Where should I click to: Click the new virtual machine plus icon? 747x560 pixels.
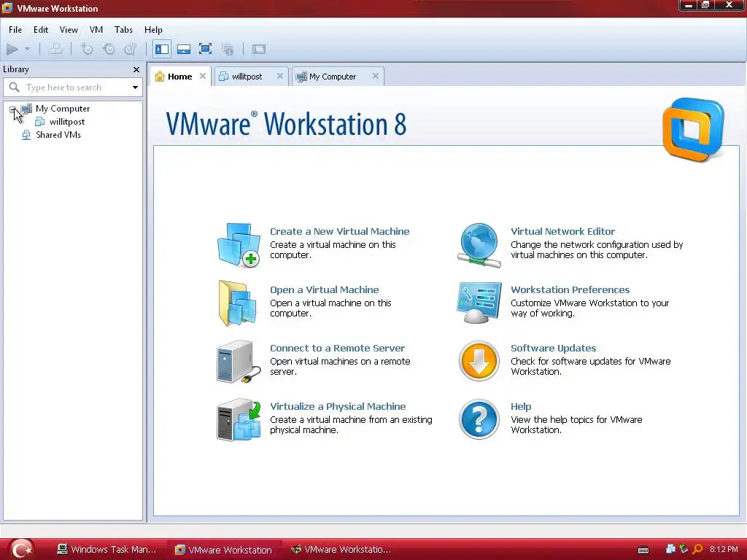pyautogui.click(x=239, y=245)
